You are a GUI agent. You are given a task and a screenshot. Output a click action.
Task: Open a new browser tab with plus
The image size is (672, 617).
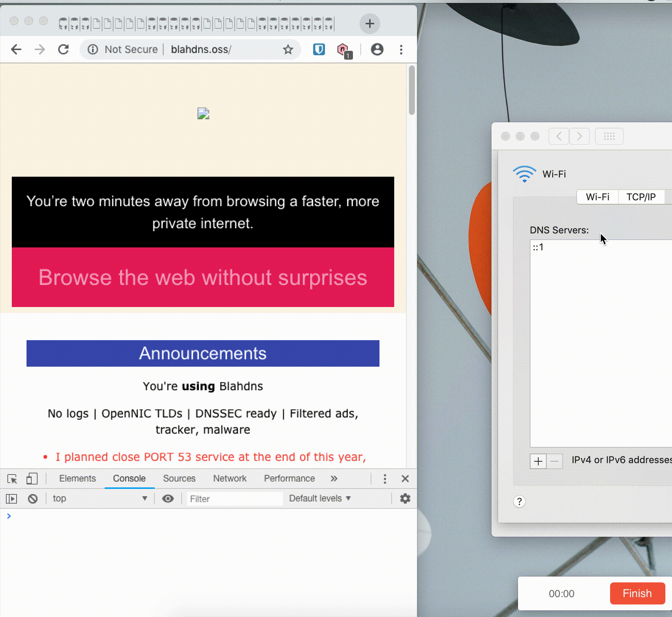click(x=370, y=24)
